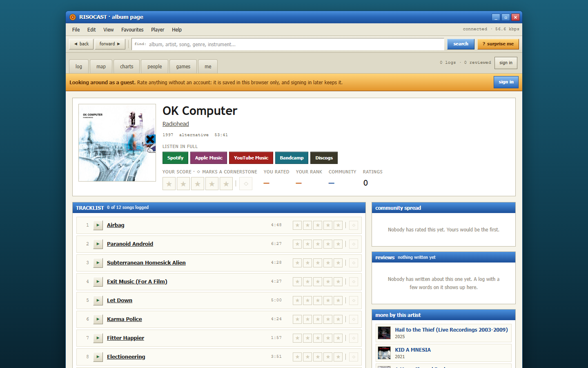Click the OK Computer album cover
Image resolution: width=588 pixels, height=368 pixels.
coord(117,143)
